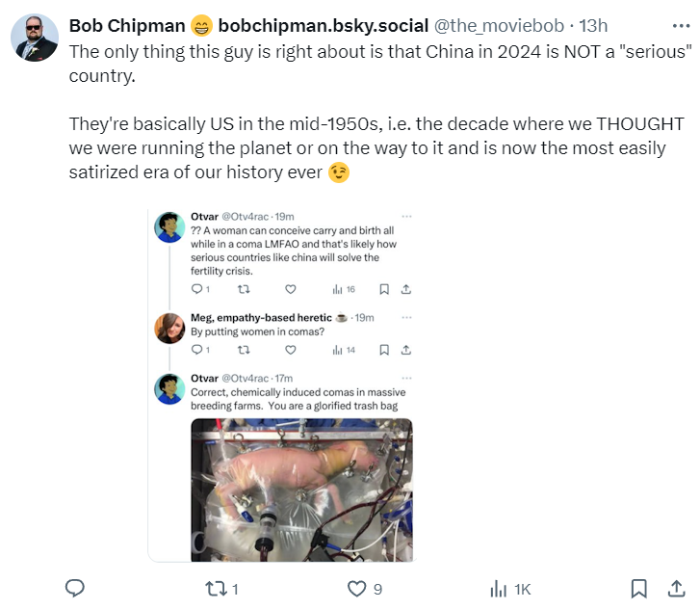Open more options on Meg's reply
700x609 pixels.
(x=405, y=317)
